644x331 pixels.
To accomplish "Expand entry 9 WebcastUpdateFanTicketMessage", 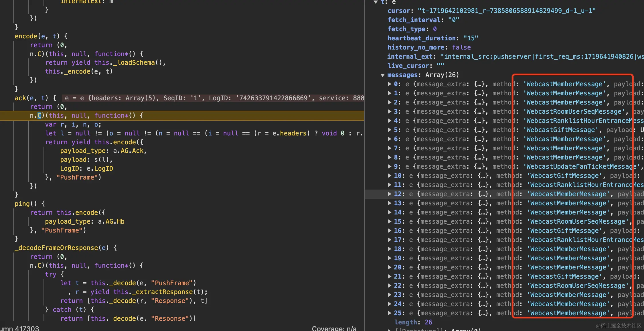I will coord(390,167).
